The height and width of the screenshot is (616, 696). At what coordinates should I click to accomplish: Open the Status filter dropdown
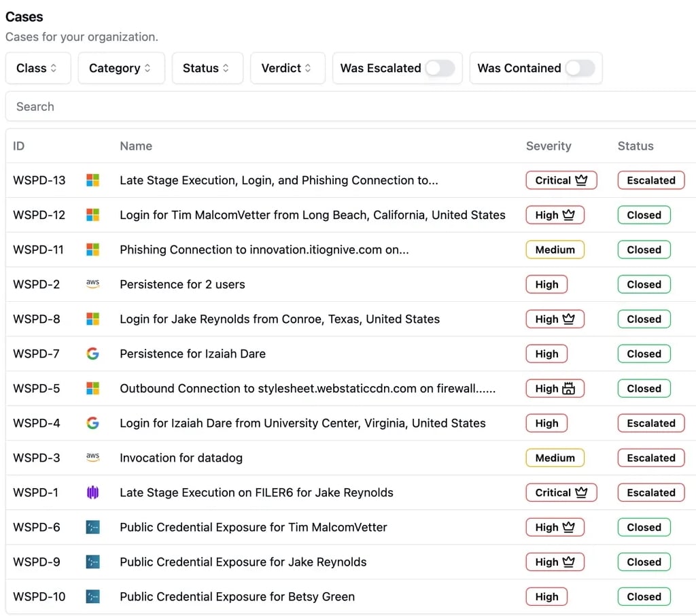click(x=207, y=68)
